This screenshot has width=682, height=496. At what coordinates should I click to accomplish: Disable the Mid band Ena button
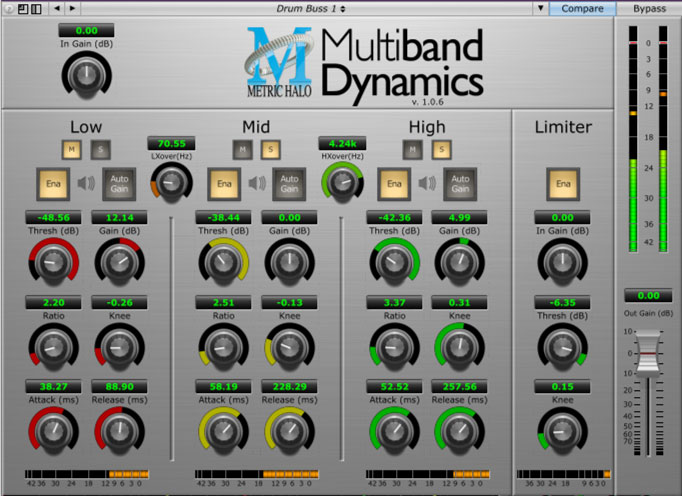click(x=224, y=184)
